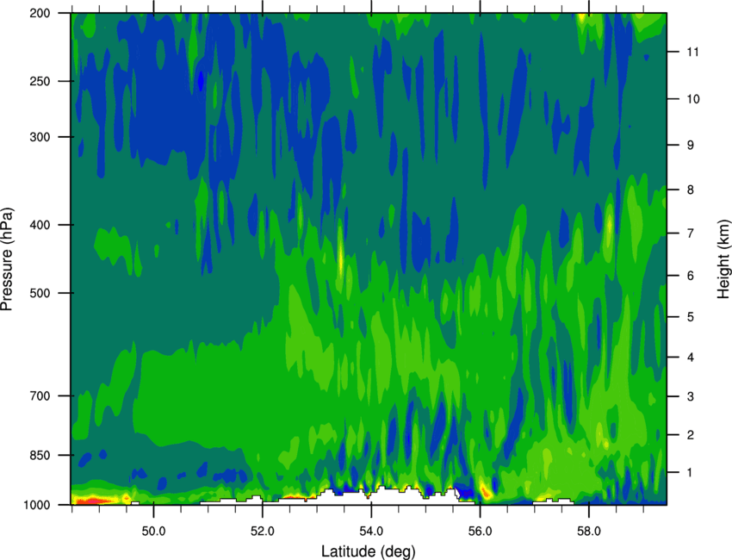Click the 7 km height label
The image size is (732, 560).
691,233
